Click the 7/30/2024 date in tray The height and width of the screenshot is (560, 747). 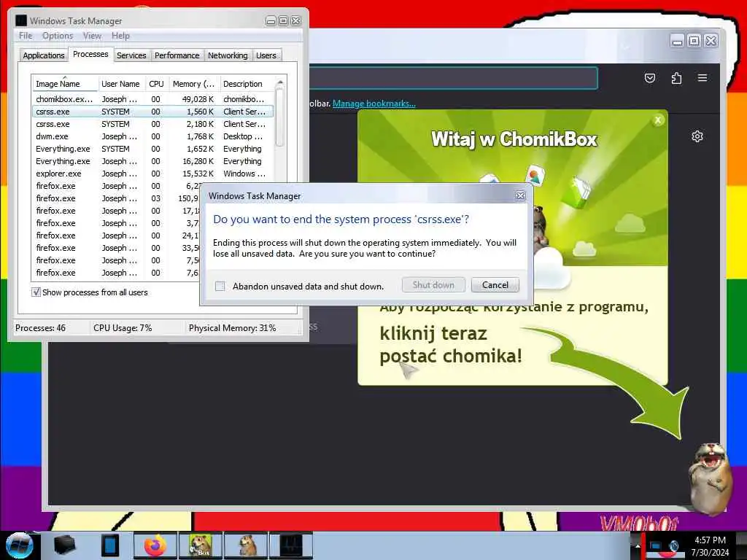[x=710, y=553]
